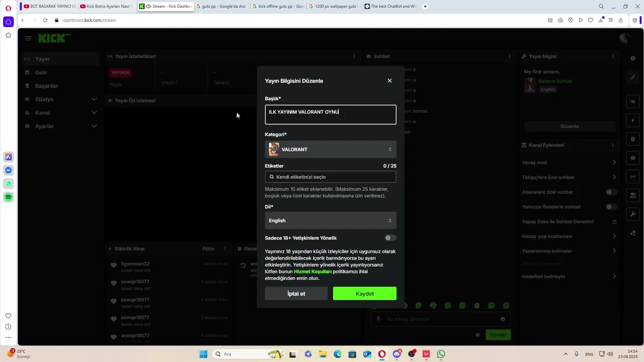Open Messenger in Opera sidebar
The image size is (644, 362).
(9, 170)
